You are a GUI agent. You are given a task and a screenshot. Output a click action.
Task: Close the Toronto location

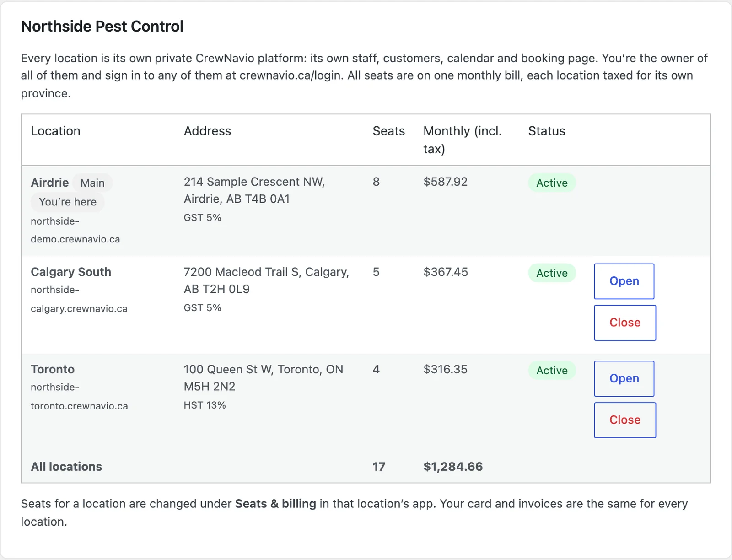tap(625, 420)
